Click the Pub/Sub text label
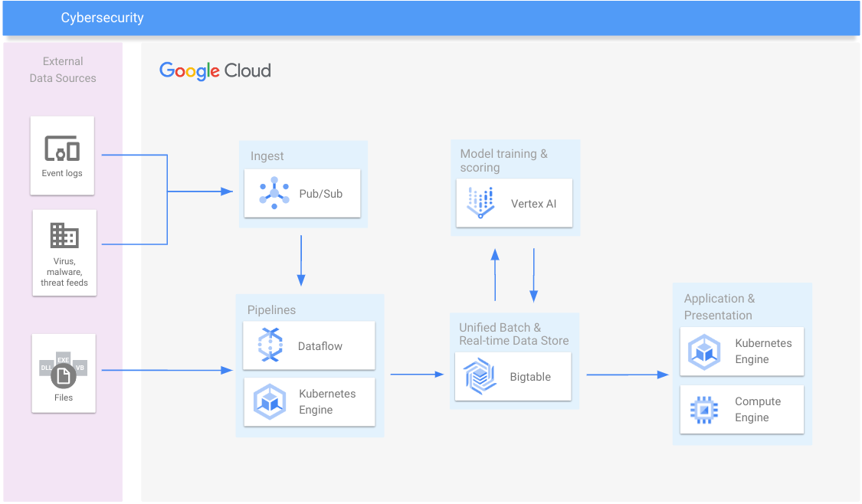862x504 pixels. [320, 194]
